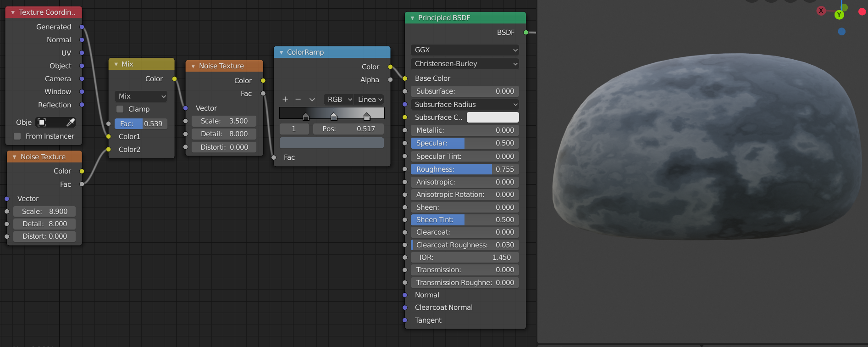Collapse the Principled BSDF node
This screenshot has height=347, width=868.
coord(412,18)
